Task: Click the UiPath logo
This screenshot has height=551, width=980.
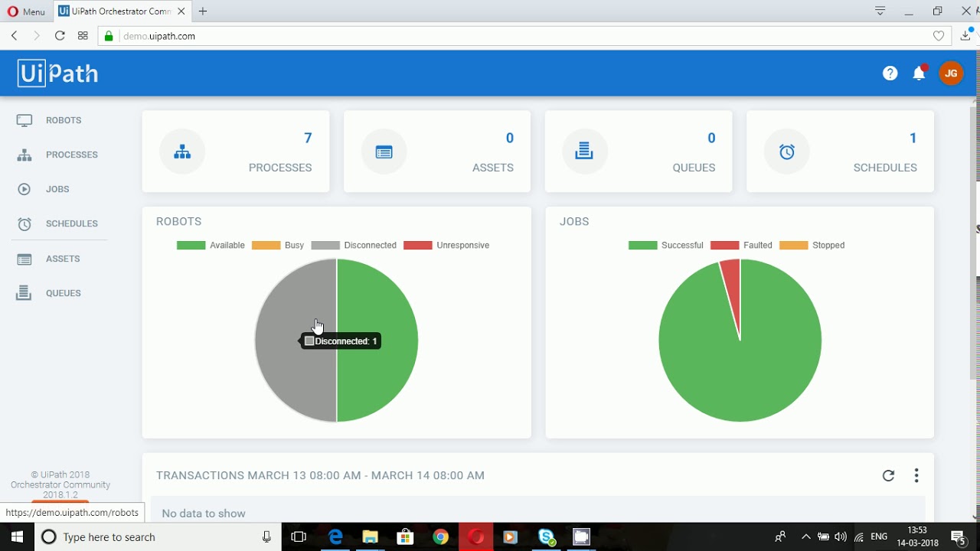Action: pos(58,73)
